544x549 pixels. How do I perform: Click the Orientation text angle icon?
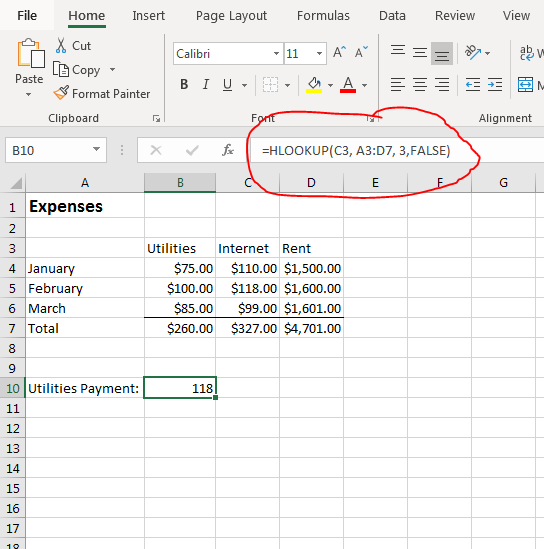click(x=473, y=53)
